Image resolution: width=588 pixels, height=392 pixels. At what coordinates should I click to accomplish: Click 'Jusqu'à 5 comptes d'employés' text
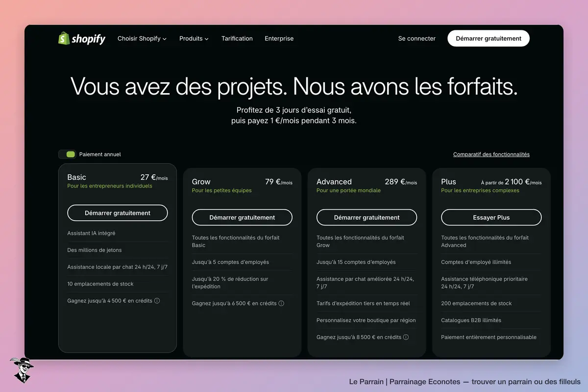click(230, 262)
